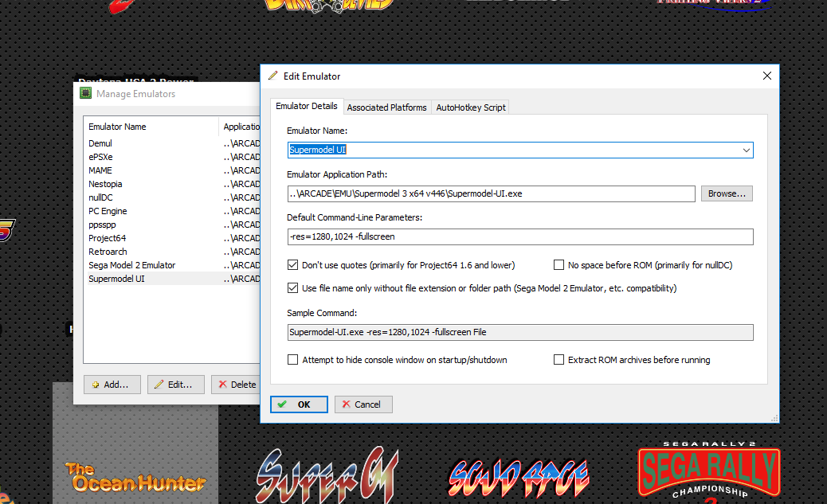Click the Emulator Name column header
The image size is (827, 504).
click(x=151, y=127)
